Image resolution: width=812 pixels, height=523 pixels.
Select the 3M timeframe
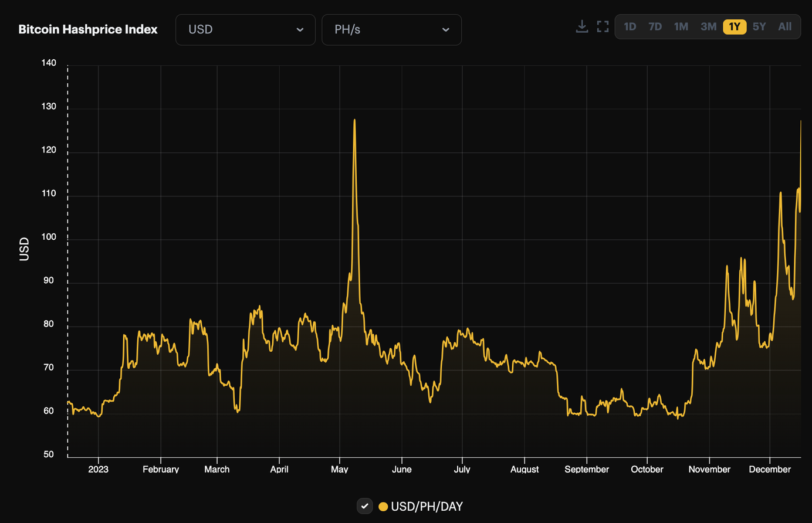click(708, 26)
